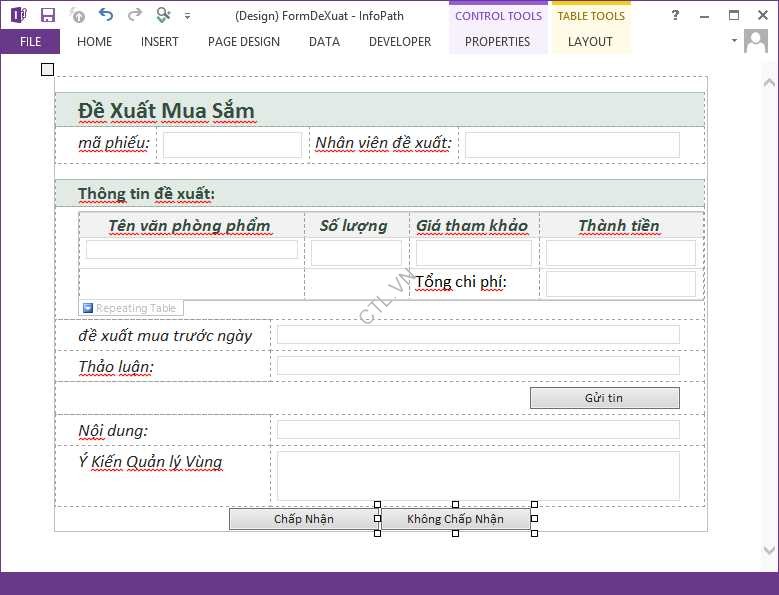Click the Redo arrow icon
Screen dimensions: 779x595
click(134, 15)
